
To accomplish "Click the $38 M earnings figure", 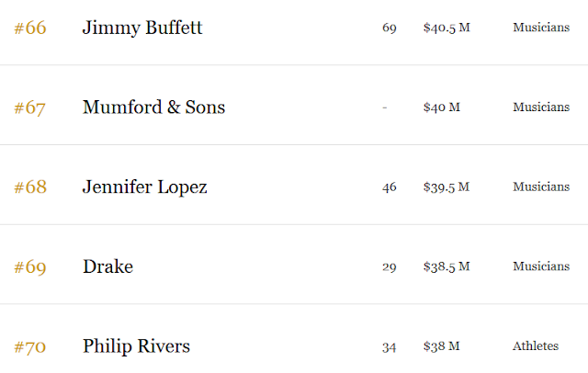I will click(441, 346).
